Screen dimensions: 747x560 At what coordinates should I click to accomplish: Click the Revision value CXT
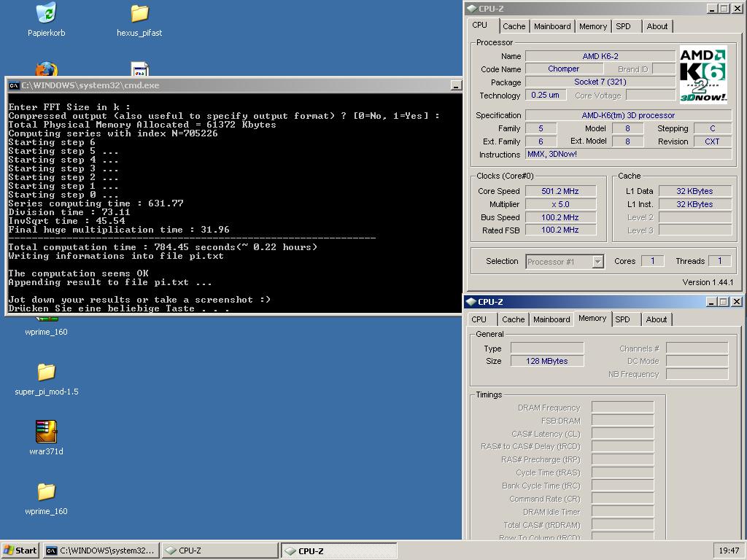point(712,141)
